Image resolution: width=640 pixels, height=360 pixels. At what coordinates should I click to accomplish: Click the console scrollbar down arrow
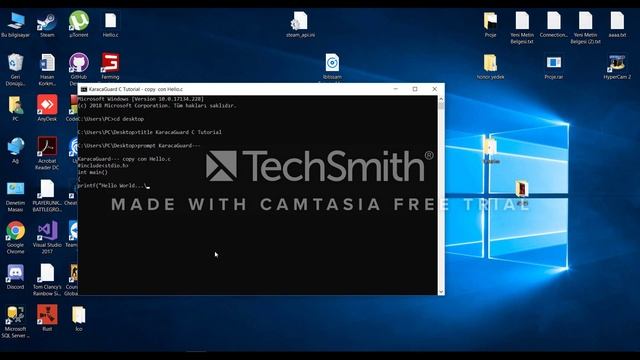point(441,291)
